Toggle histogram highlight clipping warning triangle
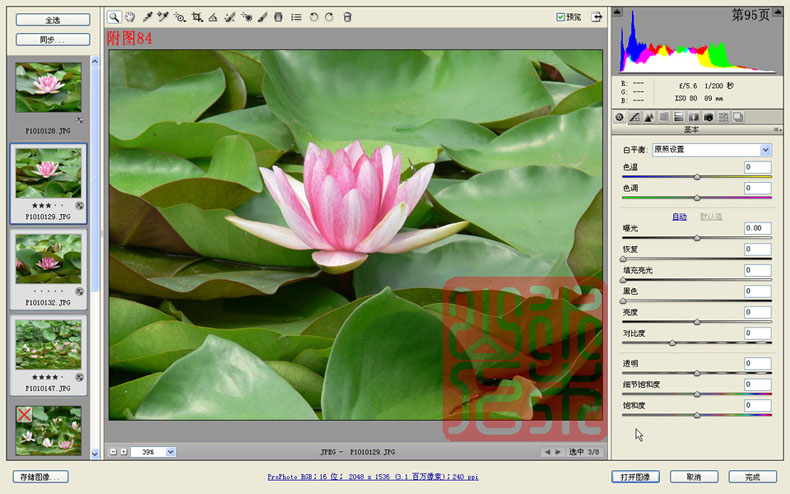 (x=778, y=12)
